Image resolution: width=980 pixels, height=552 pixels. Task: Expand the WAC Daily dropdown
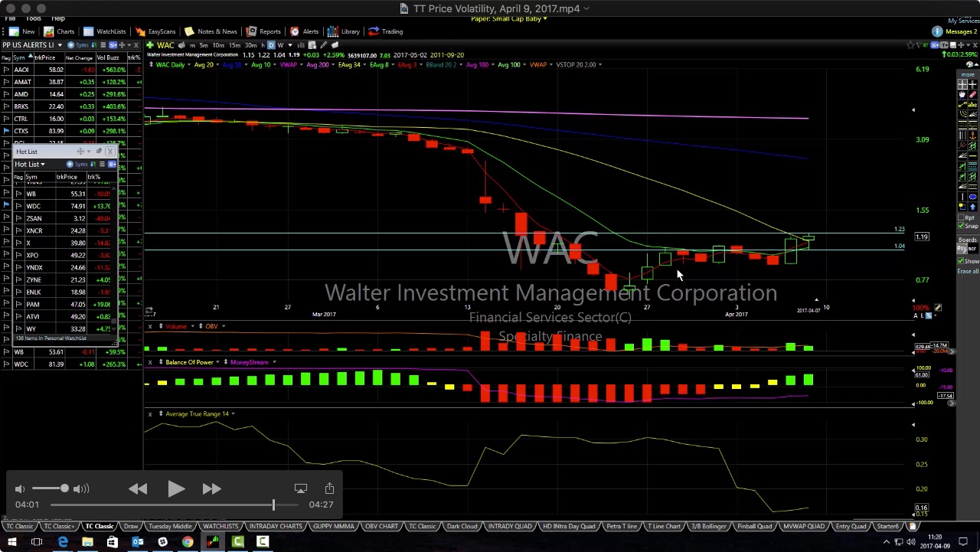[189, 64]
